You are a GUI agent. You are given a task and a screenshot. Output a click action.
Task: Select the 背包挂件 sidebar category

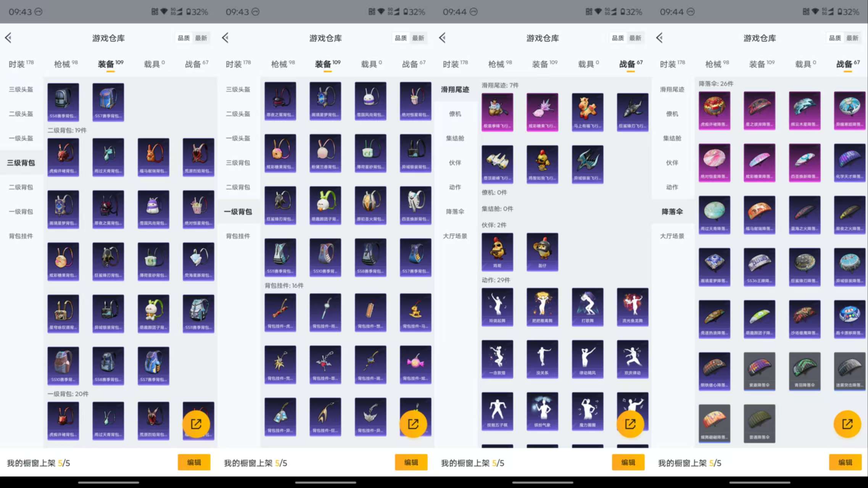(21, 236)
